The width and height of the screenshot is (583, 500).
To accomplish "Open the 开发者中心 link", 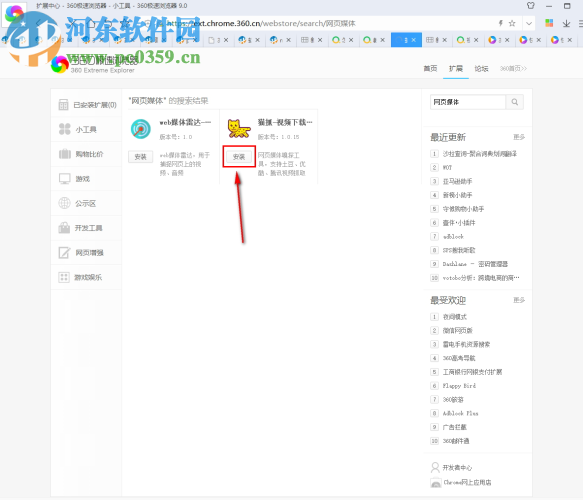I will (x=457, y=468).
